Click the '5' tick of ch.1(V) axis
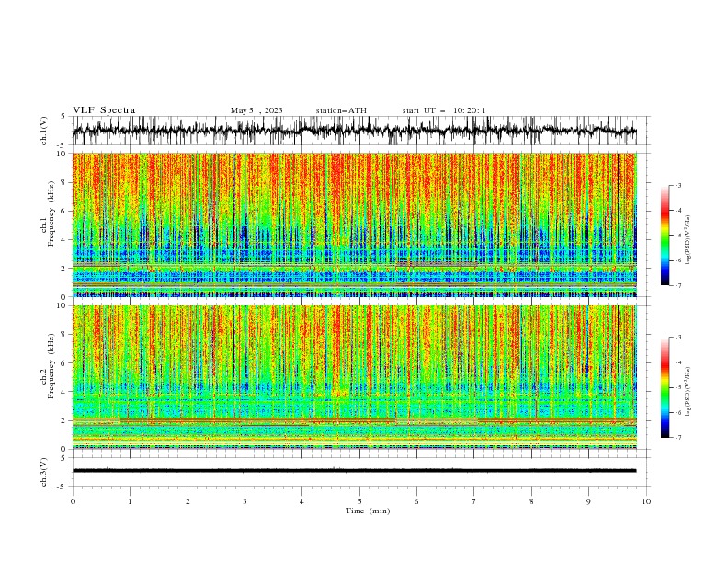Image resolution: width=728 pixels, height=563 pixels. pos(63,116)
